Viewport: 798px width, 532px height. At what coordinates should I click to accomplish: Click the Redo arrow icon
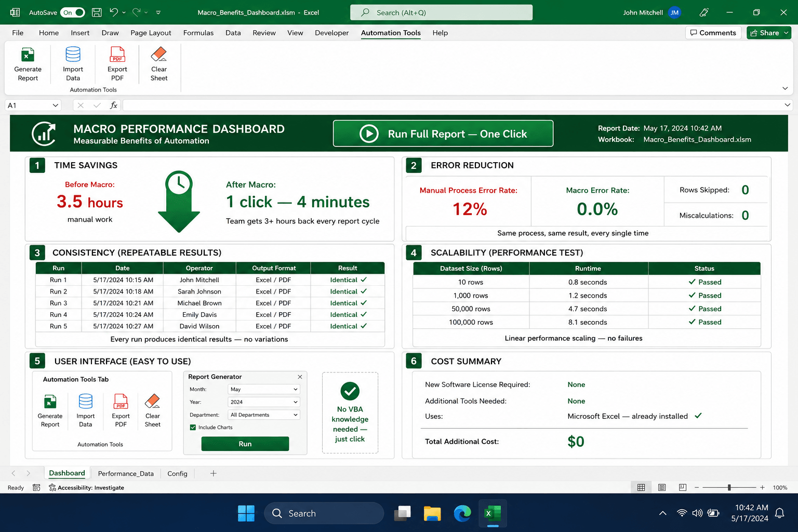click(137, 12)
